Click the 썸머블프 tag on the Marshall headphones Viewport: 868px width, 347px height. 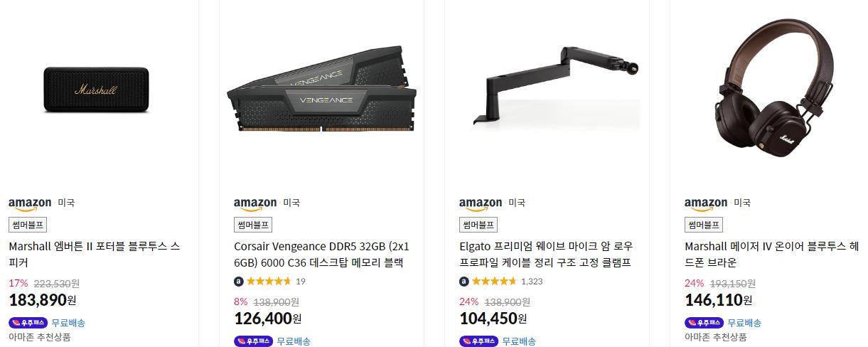tap(704, 225)
